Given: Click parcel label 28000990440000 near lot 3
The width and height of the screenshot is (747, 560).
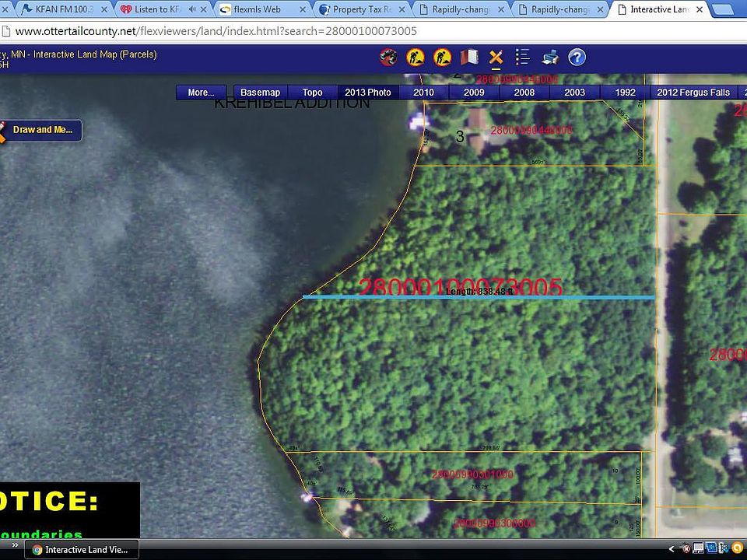Looking at the screenshot, I should coord(531,130).
